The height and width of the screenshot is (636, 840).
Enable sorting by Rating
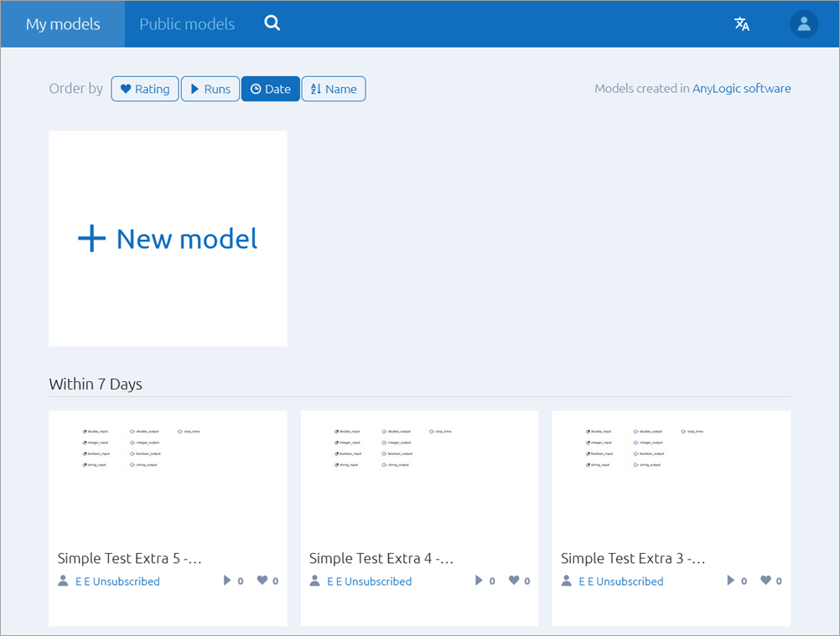pos(144,88)
